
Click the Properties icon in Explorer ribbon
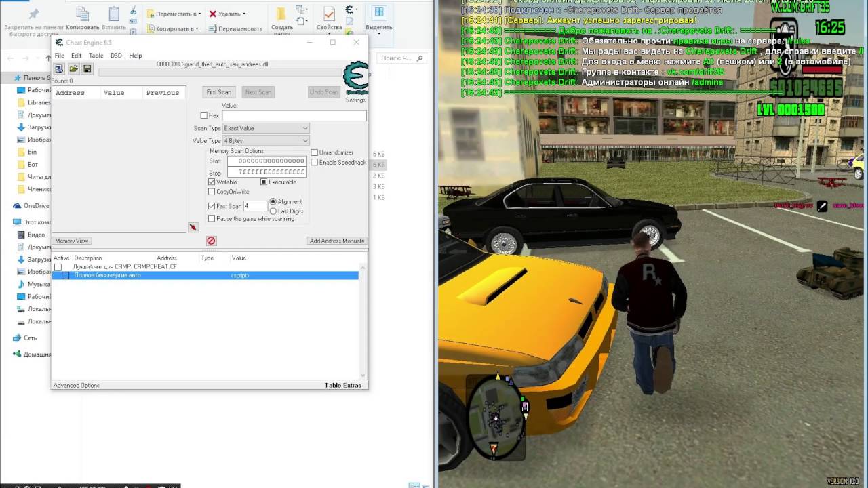329,15
